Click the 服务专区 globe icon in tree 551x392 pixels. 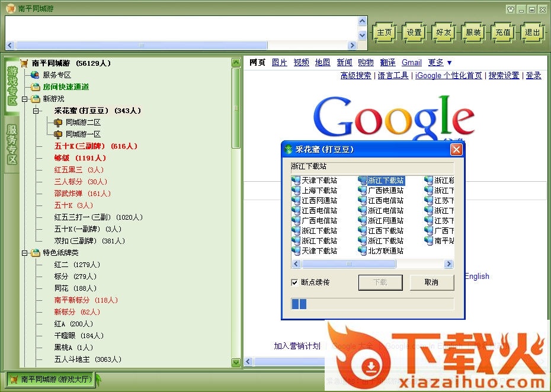pos(35,75)
